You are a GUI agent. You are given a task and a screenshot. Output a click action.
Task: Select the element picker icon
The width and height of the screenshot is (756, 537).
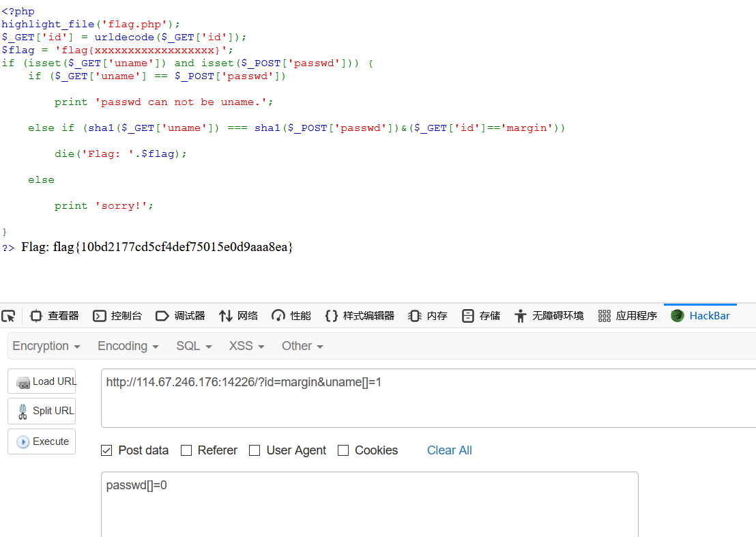click(x=9, y=315)
